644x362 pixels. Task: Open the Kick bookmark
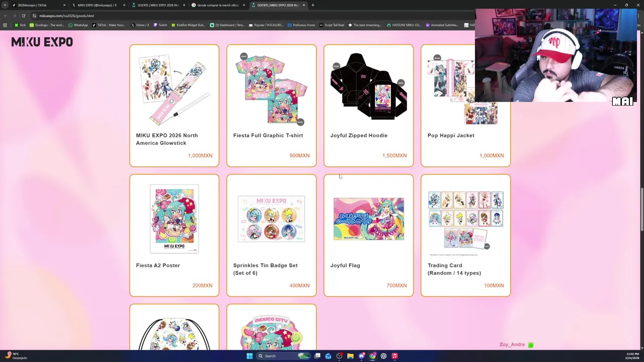tap(20, 25)
